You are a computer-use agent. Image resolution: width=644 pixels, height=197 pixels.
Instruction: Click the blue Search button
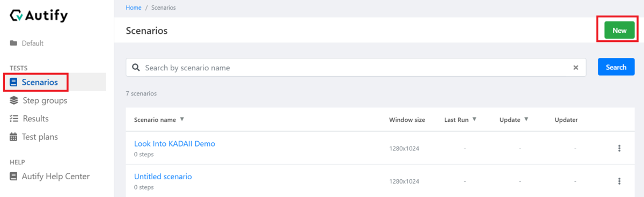point(616,67)
